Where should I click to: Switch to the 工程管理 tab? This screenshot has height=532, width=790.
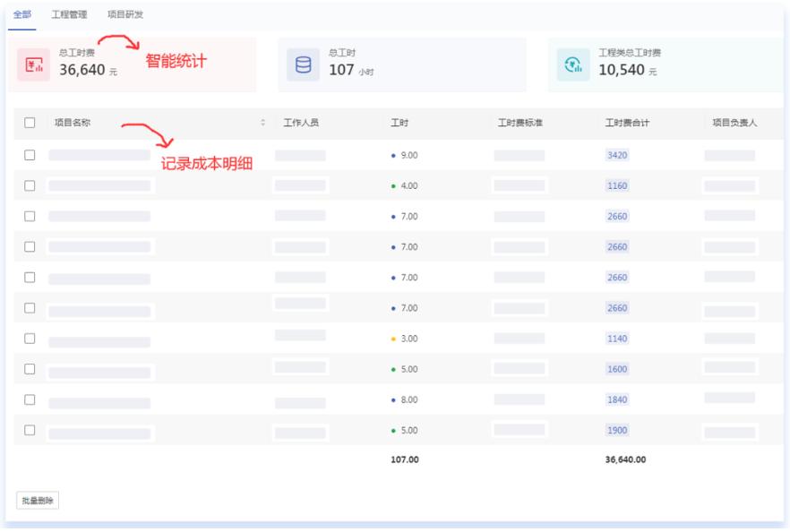point(69,15)
